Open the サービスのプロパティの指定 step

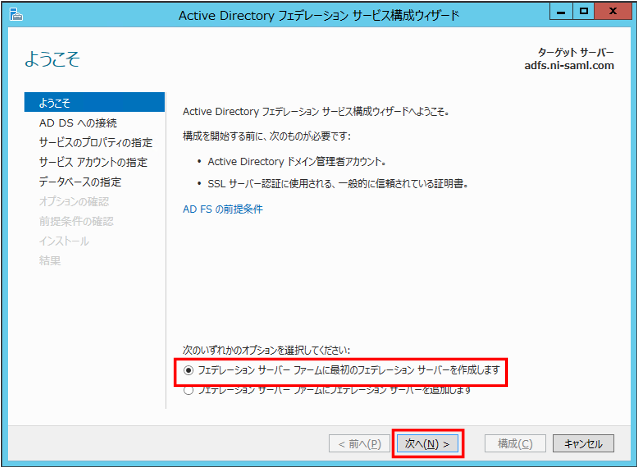[x=96, y=142]
